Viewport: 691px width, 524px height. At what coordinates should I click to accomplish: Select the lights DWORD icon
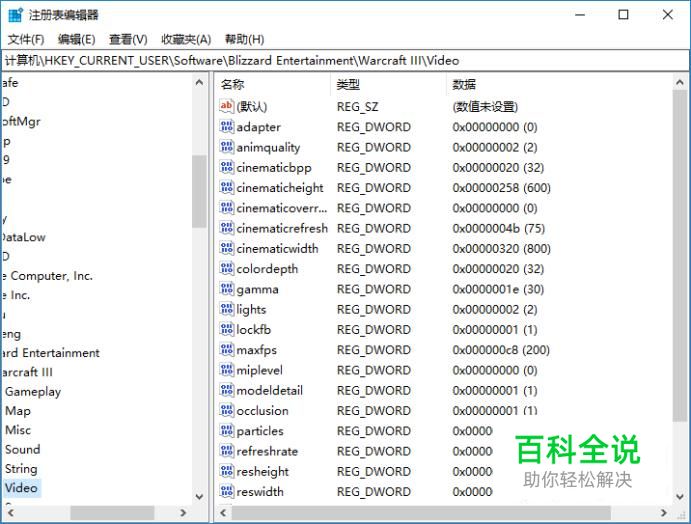226,309
